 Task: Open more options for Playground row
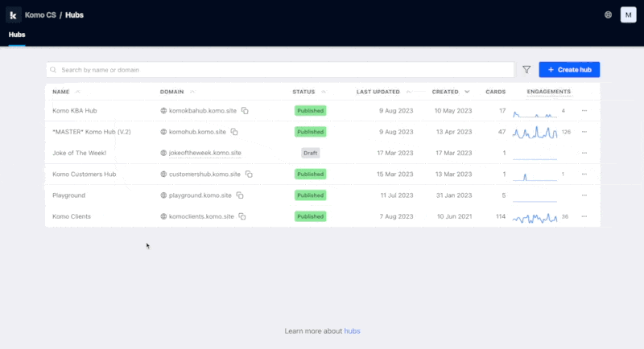[x=584, y=195]
